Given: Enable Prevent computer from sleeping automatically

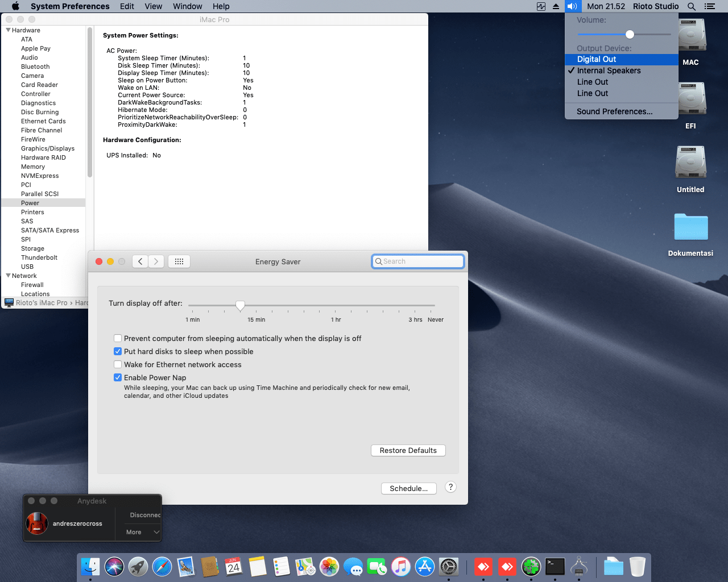Looking at the screenshot, I should [118, 338].
